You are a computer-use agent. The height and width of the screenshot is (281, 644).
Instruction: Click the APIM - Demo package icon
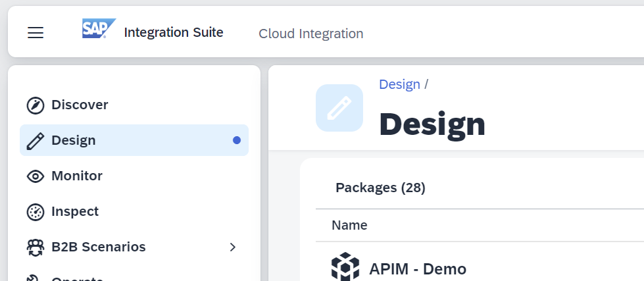click(345, 267)
